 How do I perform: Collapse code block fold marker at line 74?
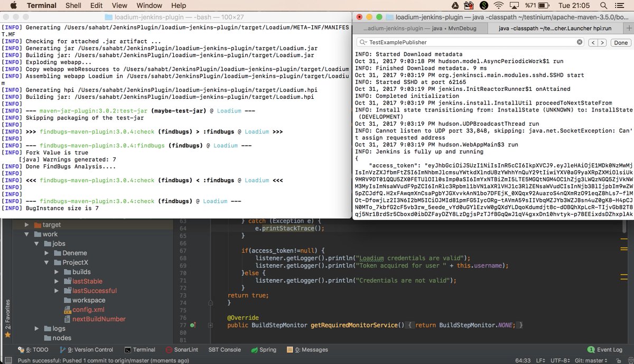click(210, 303)
